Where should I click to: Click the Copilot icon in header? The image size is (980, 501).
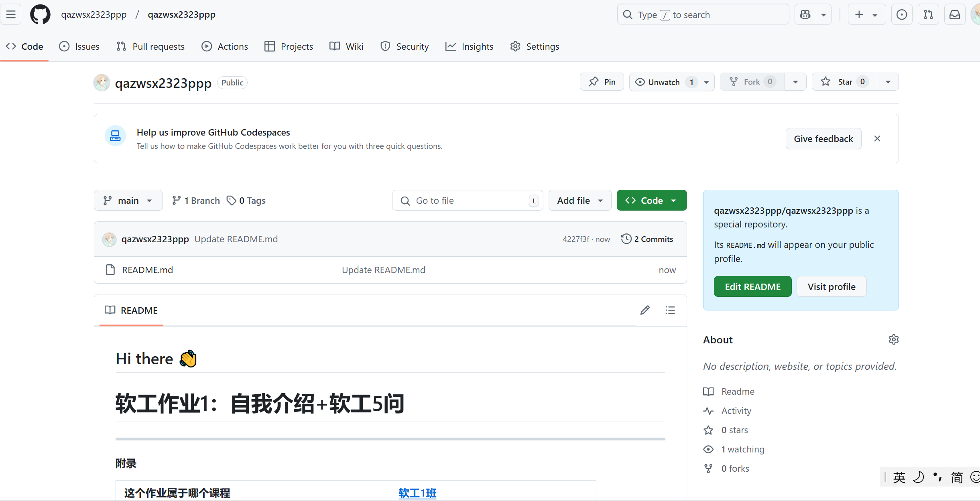(x=805, y=15)
